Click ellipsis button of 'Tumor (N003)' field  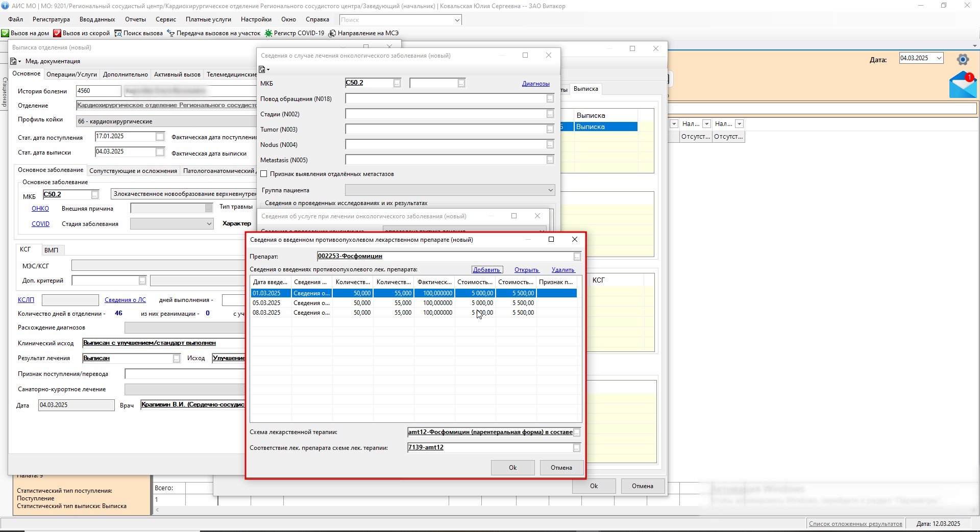pyautogui.click(x=550, y=130)
